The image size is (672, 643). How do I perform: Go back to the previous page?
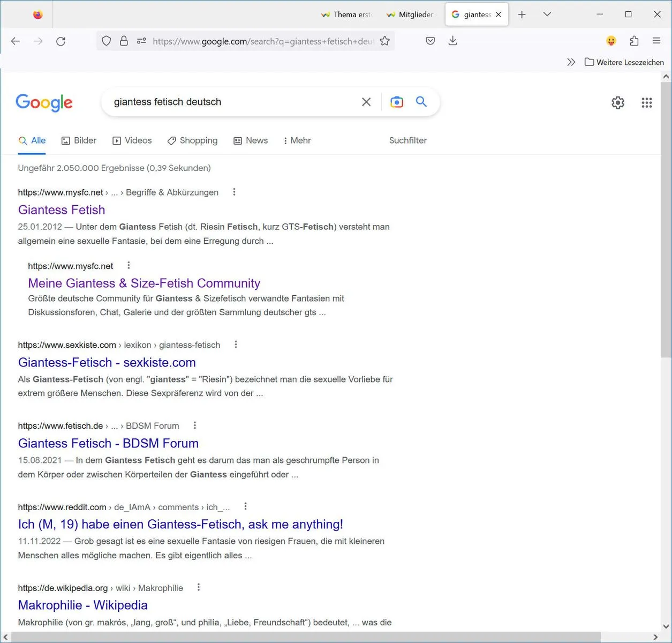click(x=16, y=41)
